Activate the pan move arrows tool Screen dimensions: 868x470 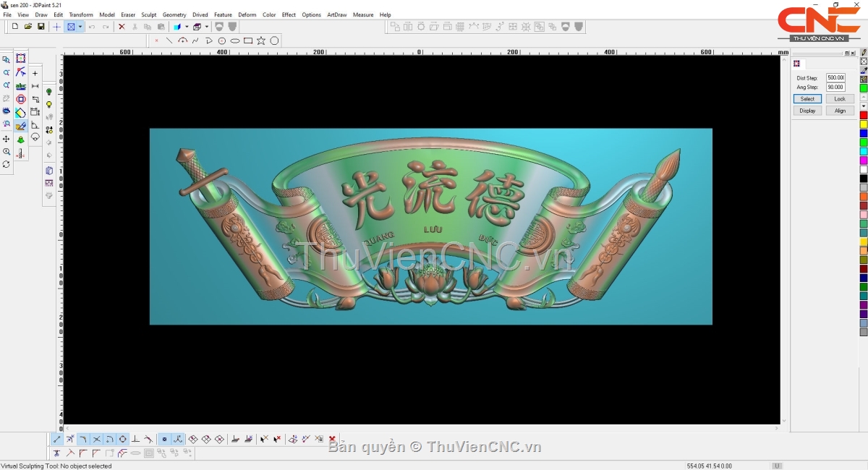pyautogui.click(x=7, y=139)
